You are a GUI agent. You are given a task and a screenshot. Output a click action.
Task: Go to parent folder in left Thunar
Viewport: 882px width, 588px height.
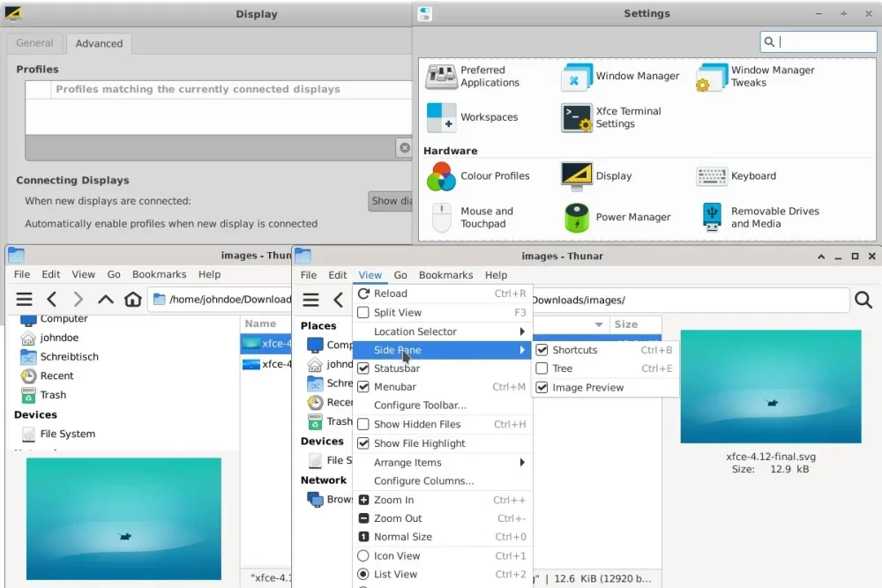(105, 300)
